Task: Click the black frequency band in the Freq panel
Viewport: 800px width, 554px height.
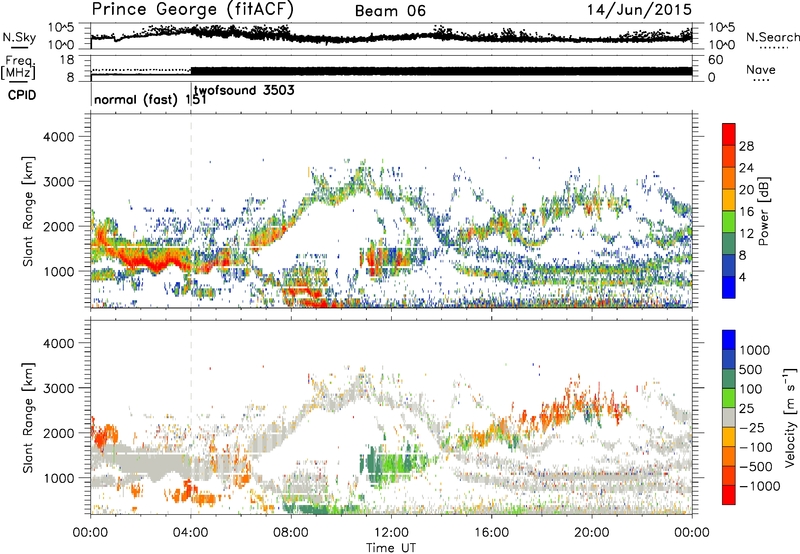Action: click(x=441, y=71)
